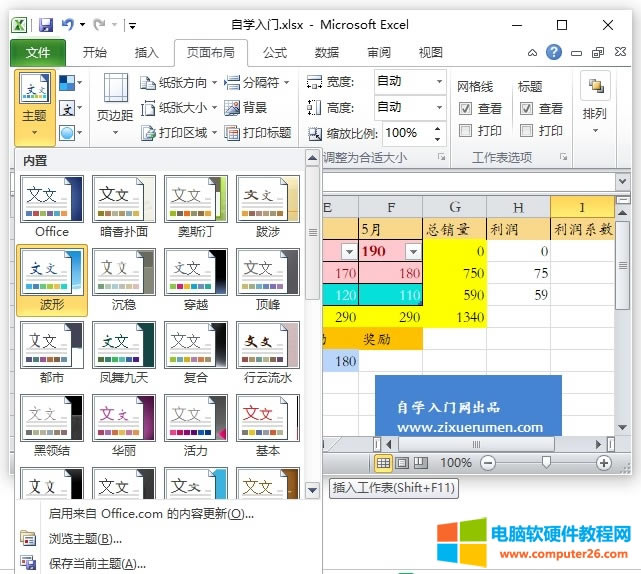
Task: Click 浏览主题 browse themes option
Action: tap(86, 539)
